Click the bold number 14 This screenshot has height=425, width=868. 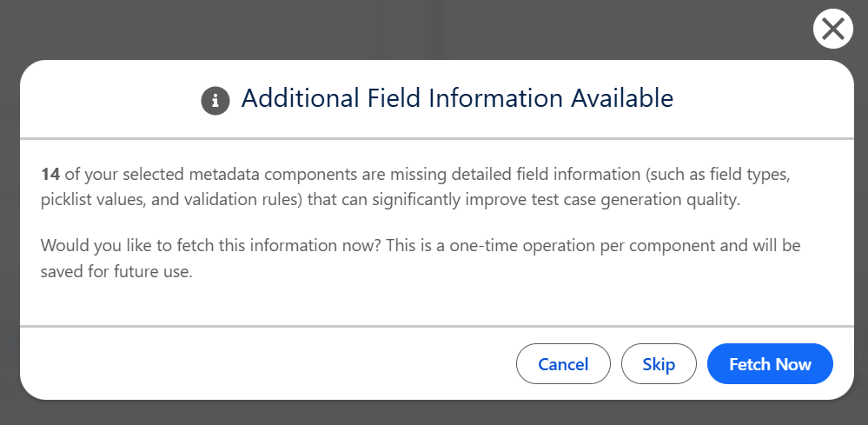(50, 174)
